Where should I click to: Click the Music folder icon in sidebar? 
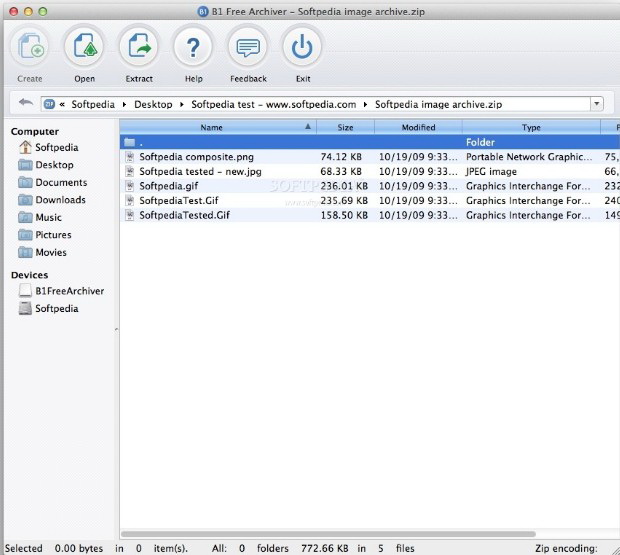click(25, 217)
